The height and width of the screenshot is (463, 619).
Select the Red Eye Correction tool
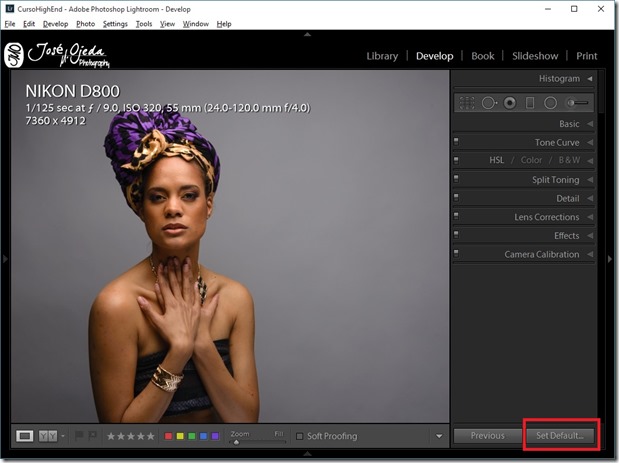[510, 103]
